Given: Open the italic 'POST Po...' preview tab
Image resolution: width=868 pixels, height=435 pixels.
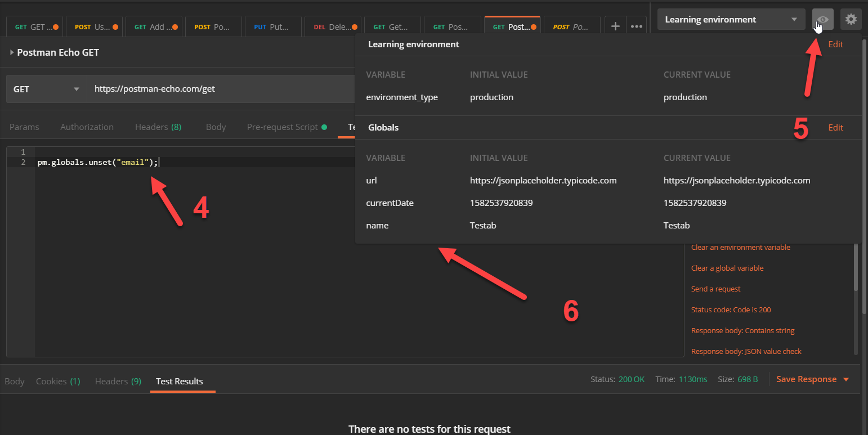Looking at the screenshot, I should (571, 26).
